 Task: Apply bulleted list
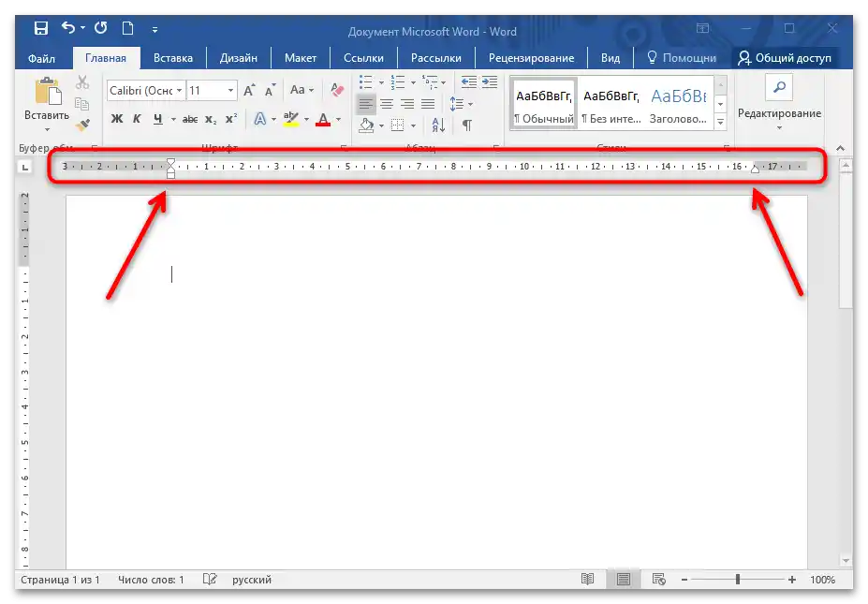pyautogui.click(x=366, y=82)
